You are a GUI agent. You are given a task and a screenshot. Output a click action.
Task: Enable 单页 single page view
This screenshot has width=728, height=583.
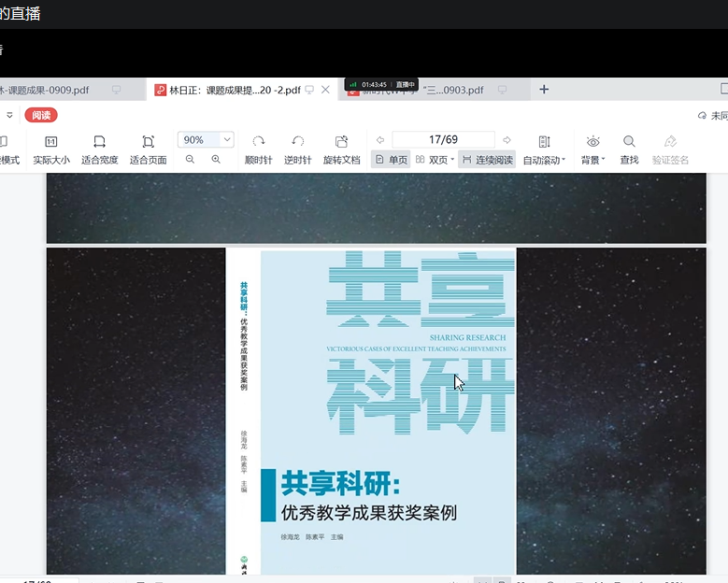(391, 160)
